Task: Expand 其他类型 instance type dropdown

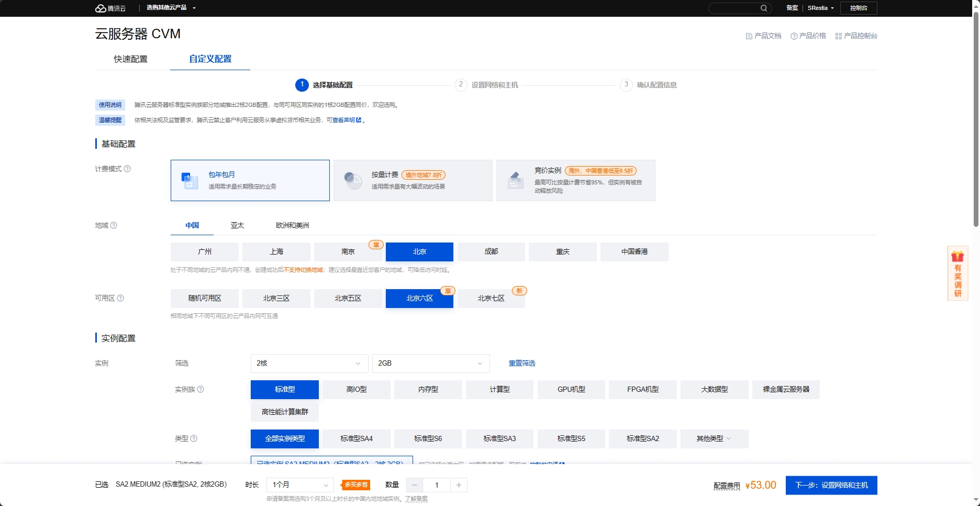Action: 714,439
